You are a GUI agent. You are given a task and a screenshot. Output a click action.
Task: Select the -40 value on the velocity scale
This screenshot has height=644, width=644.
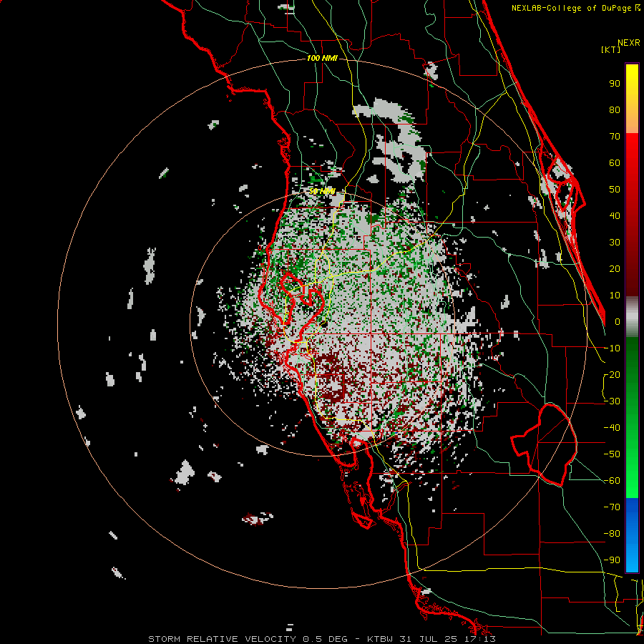612,428
